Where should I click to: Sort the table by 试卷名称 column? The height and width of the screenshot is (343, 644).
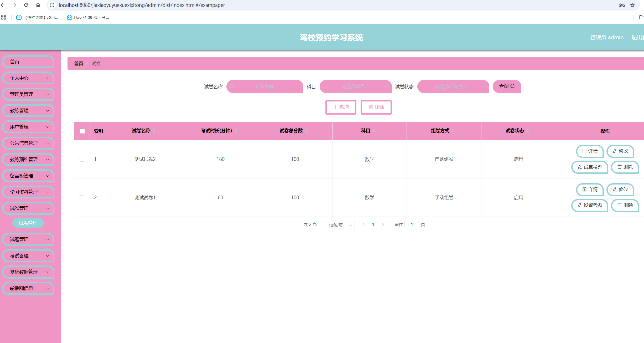tap(154, 131)
